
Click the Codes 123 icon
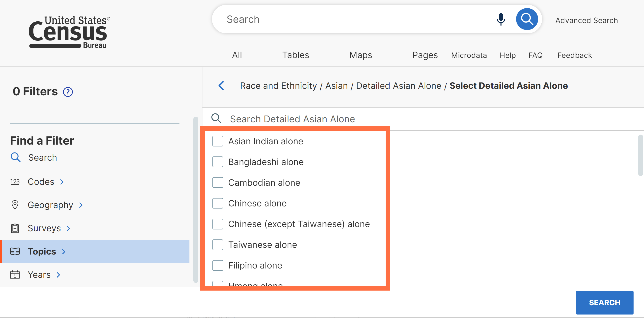(15, 182)
